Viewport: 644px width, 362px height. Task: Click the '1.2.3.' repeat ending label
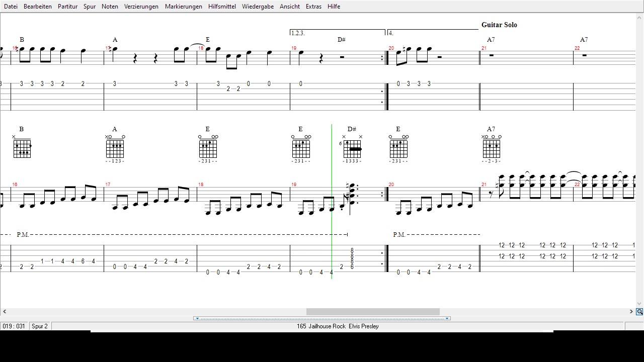298,33
